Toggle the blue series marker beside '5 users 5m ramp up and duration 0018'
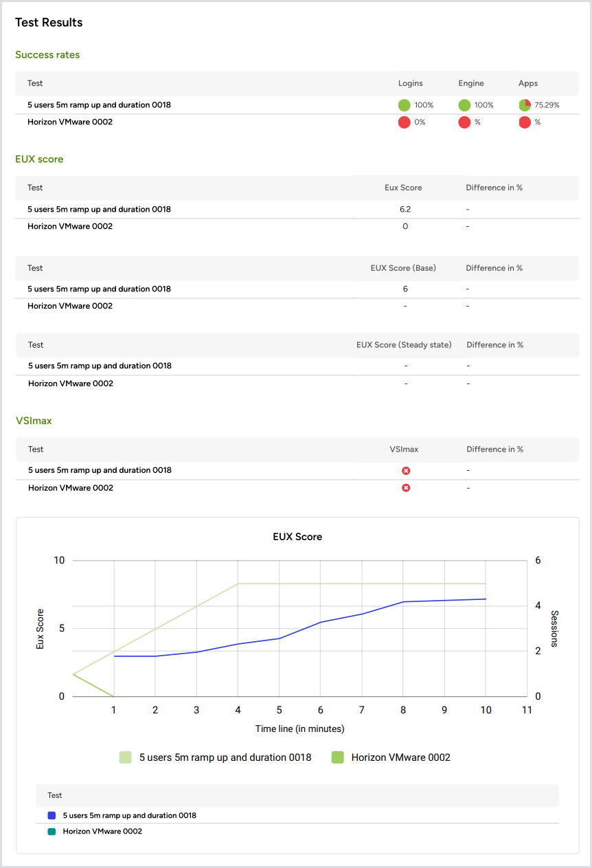Screen dimensions: 592x868 pos(51,814)
